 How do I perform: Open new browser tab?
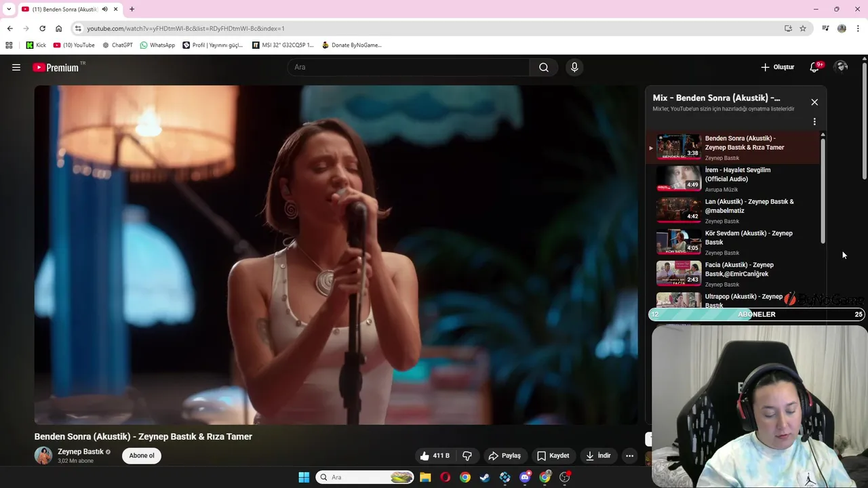(132, 9)
